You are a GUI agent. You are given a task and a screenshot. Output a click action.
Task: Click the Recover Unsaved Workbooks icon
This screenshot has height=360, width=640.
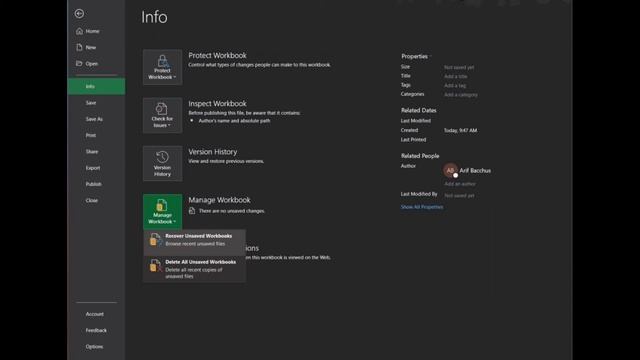pos(155,240)
